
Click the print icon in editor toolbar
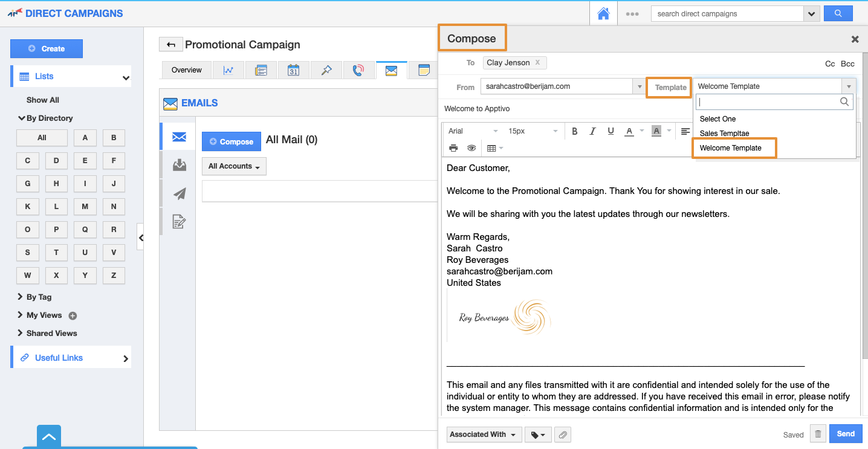[x=453, y=148]
